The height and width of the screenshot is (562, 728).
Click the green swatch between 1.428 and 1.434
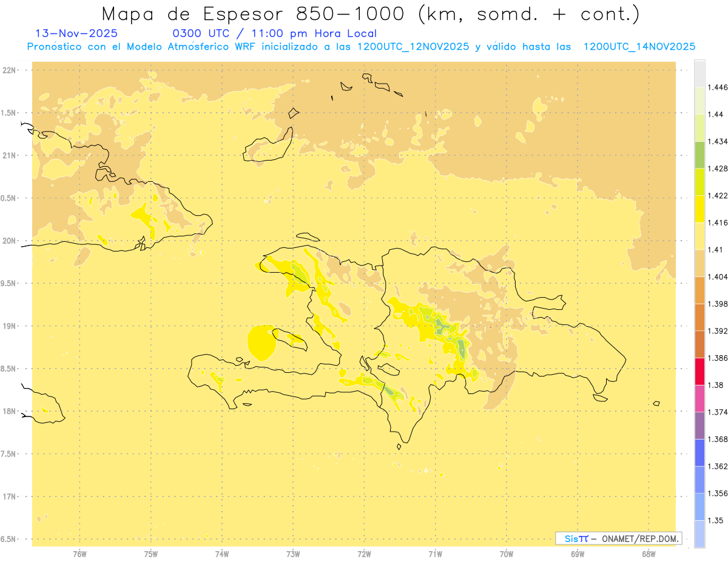click(699, 155)
